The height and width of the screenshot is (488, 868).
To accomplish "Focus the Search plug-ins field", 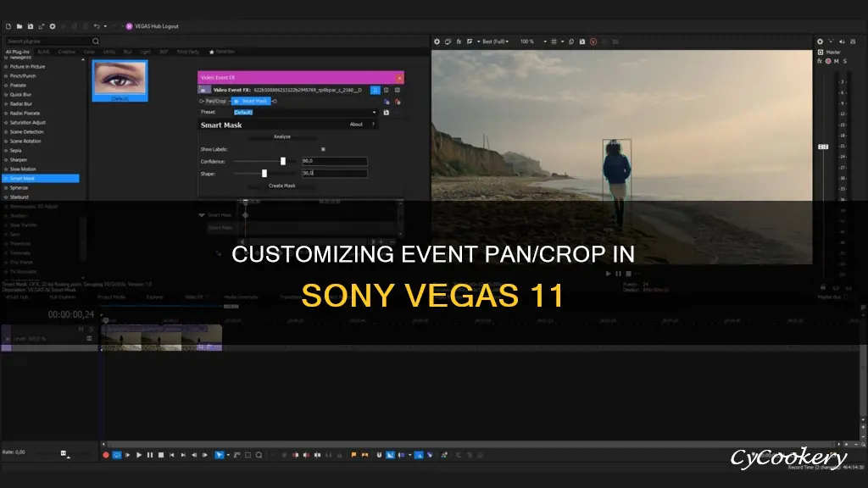I will [x=48, y=41].
